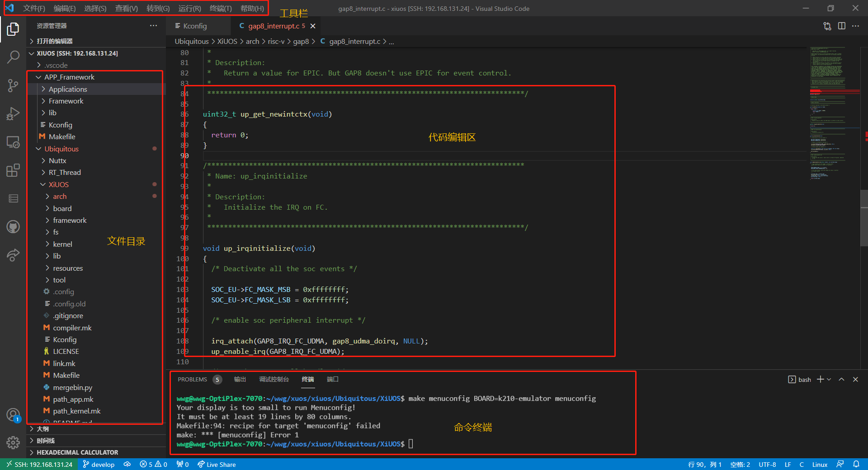Open the feedback icon in status bar
Screen dimensions: 868x470
(840, 465)
